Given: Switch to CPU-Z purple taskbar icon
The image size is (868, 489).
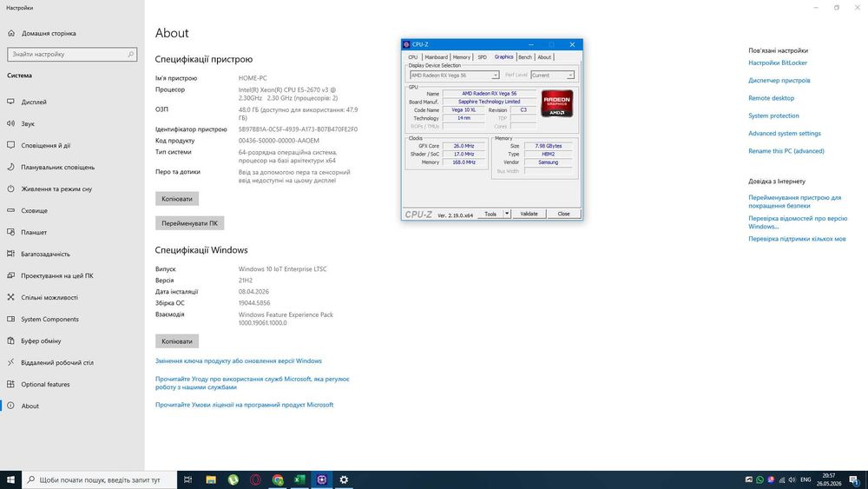Looking at the screenshot, I should pyautogui.click(x=322, y=479).
